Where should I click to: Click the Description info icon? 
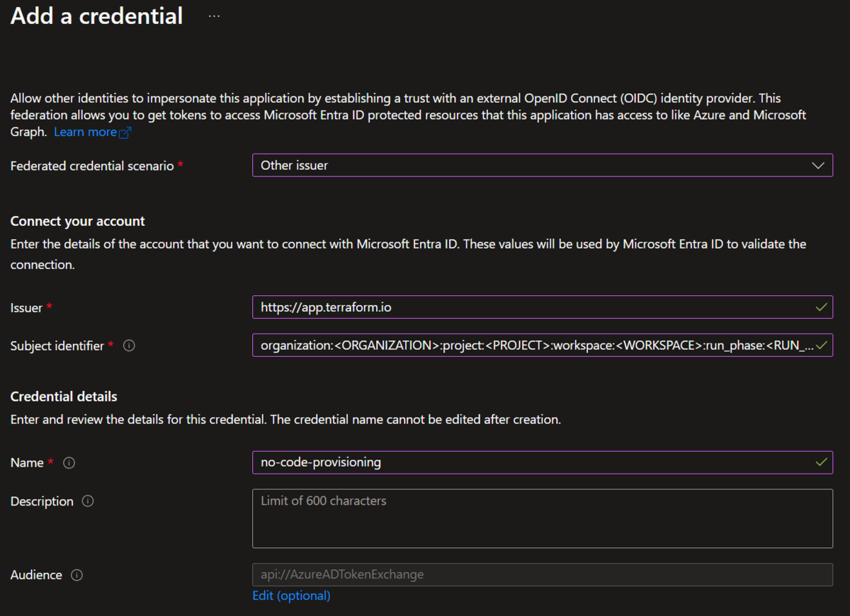[x=86, y=501]
